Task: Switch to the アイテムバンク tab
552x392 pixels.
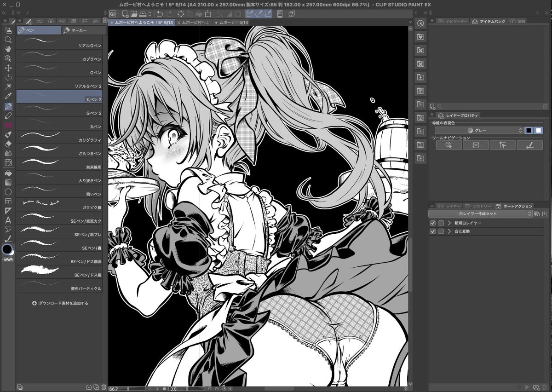Action: pos(489,21)
